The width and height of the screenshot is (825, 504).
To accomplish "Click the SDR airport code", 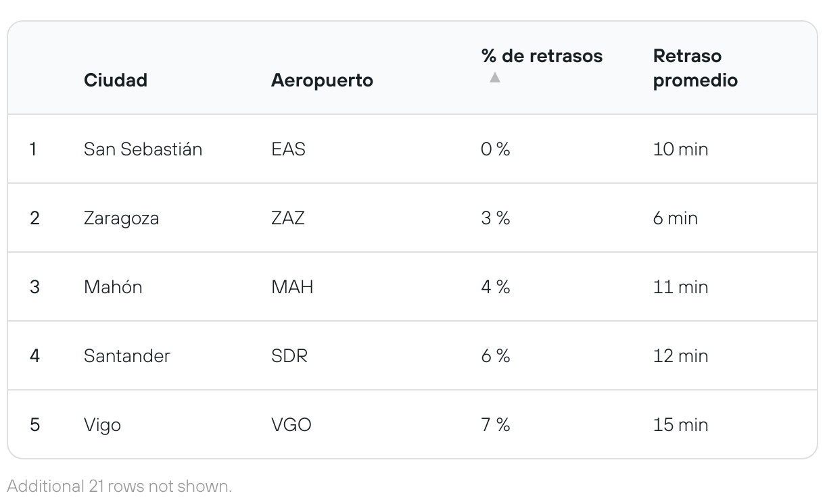I will coord(289,356).
